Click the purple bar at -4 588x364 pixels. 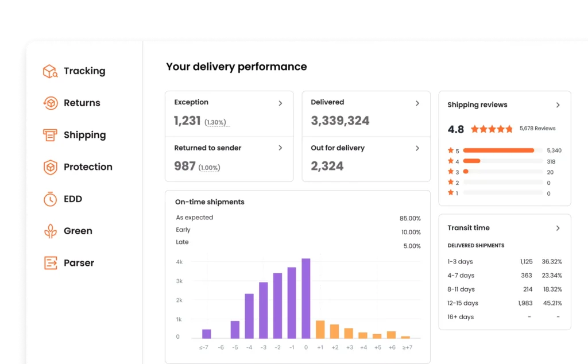[249, 316]
